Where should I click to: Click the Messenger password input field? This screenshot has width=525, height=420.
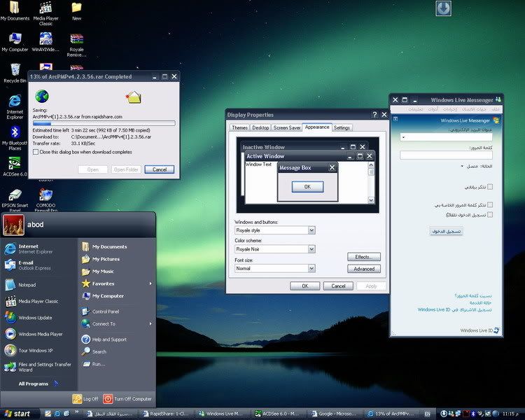(446, 155)
